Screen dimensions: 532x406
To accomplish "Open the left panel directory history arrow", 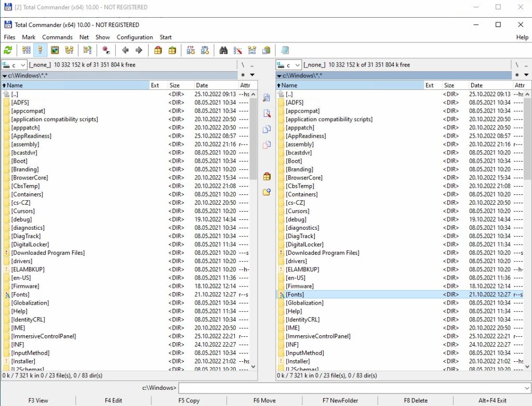I will (252, 75).
